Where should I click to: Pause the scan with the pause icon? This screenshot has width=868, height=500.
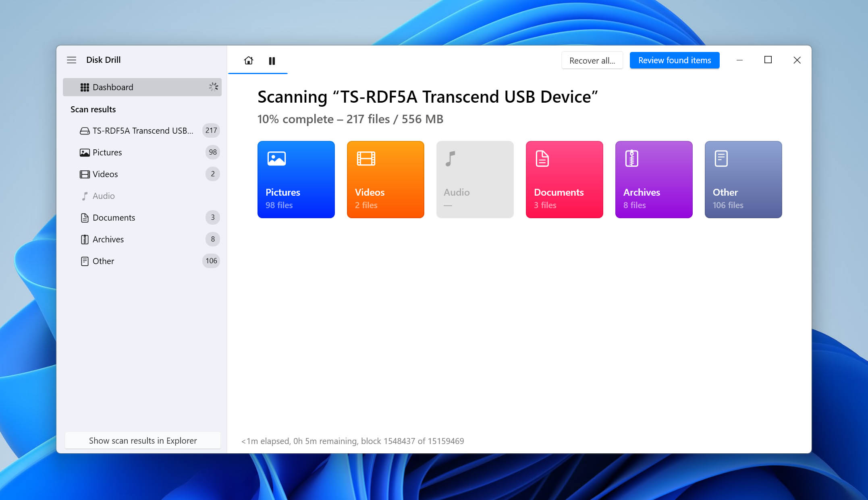tap(272, 61)
